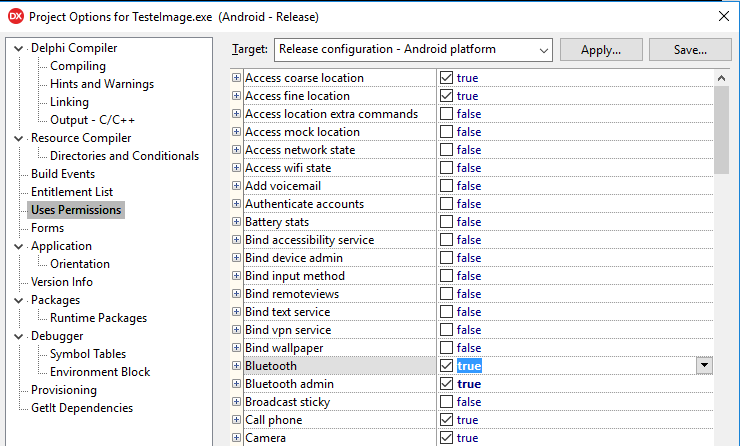
Task: Select Uses Permissions in the tree
Action: pos(76,210)
